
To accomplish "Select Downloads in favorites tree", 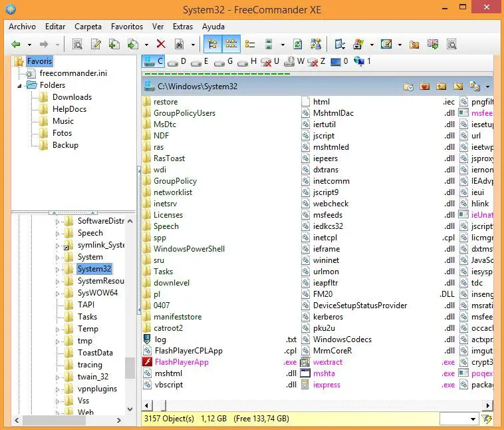I will coord(72,97).
